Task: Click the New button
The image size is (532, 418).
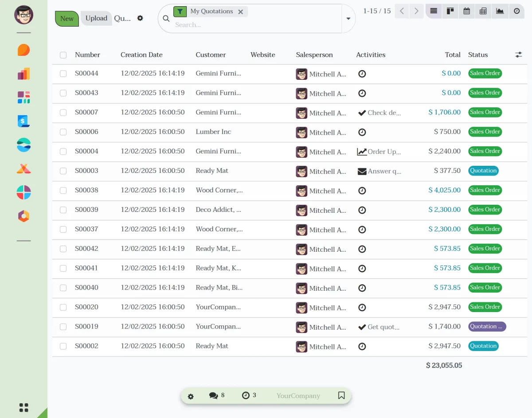Action: click(67, 19)
